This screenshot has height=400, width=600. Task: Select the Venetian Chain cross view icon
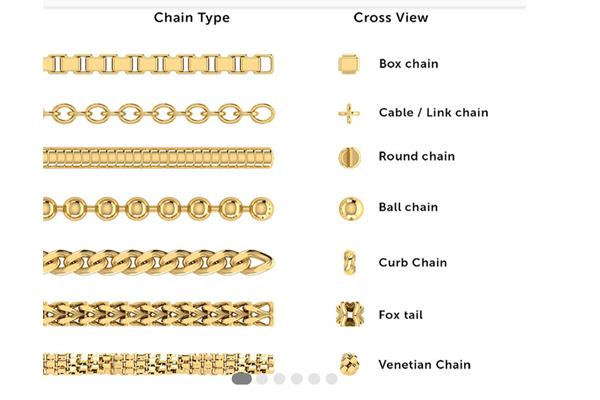(x=349, y=364)
